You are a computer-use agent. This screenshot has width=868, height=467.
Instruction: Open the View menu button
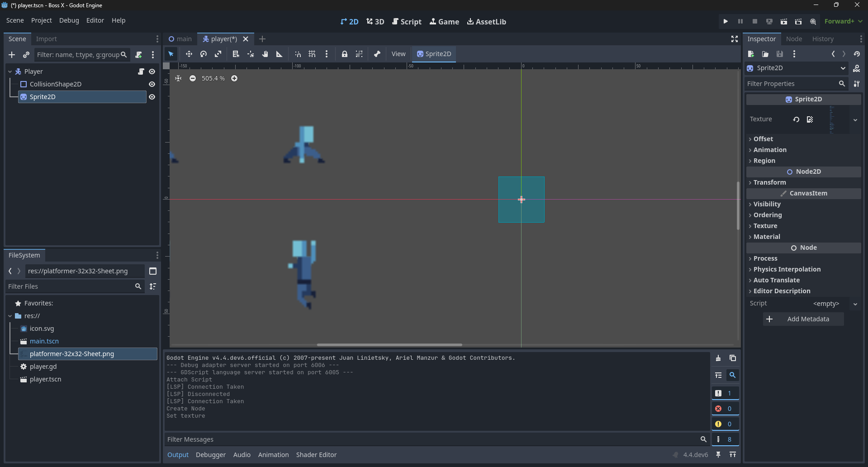tap(398, 54)
